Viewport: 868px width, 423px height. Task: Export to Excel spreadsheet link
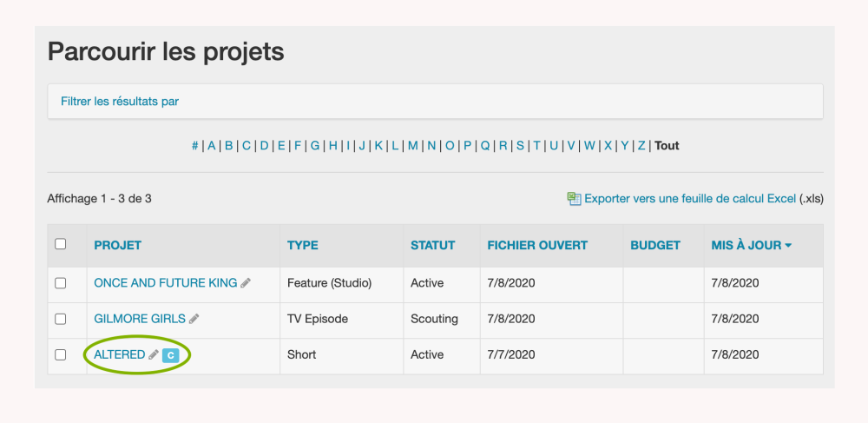(x=690, y=199)
